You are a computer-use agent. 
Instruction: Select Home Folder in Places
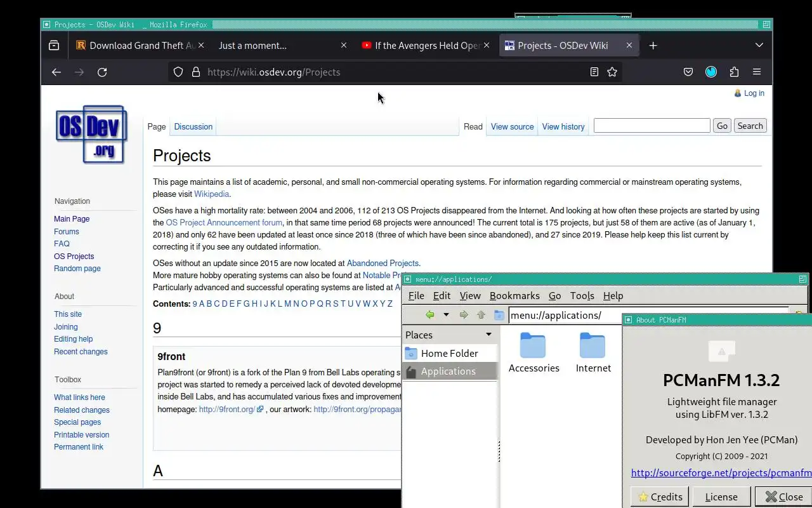[450, 353]
